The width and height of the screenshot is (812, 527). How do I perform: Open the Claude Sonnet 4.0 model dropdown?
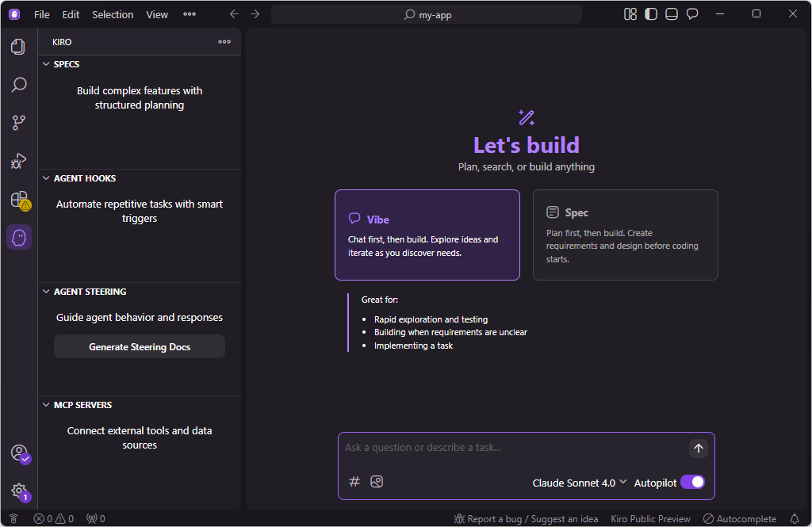pyautogui.click(x=580, y=483)
